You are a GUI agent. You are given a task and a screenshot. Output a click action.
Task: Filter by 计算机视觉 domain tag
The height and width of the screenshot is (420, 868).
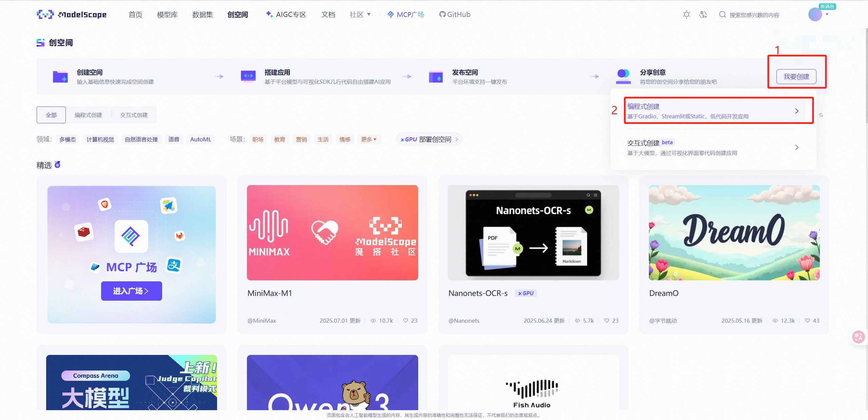tap(100, 139)
